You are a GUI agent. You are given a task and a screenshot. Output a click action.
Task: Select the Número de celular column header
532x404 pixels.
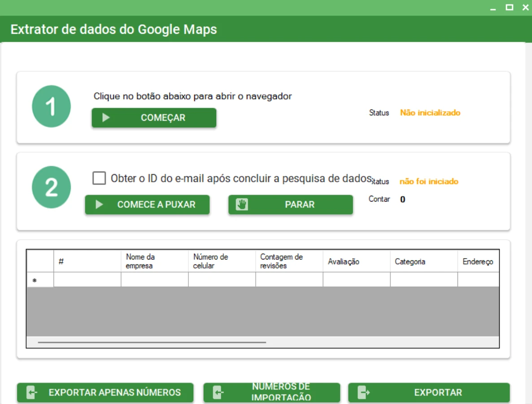point(222,261)
